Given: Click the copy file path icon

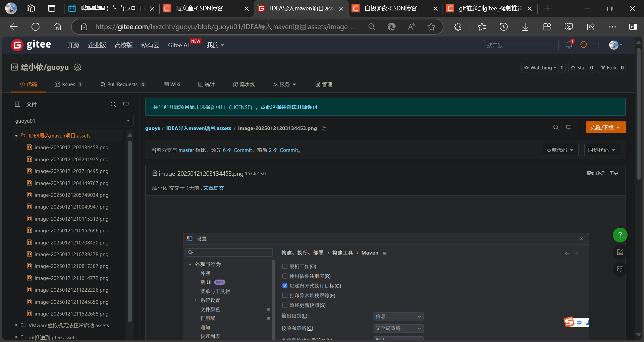Looking at the screenshot, I should click(x=323, y=128).
